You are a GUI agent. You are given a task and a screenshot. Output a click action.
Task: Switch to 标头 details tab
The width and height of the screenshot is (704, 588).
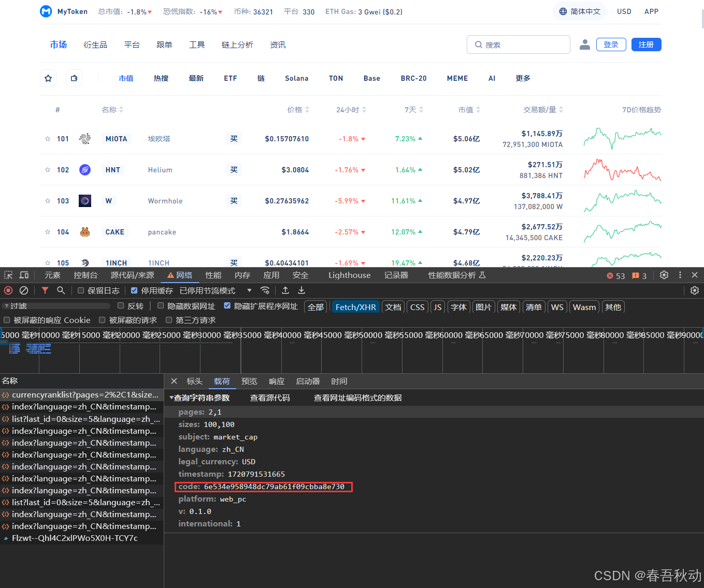point(195,381)
